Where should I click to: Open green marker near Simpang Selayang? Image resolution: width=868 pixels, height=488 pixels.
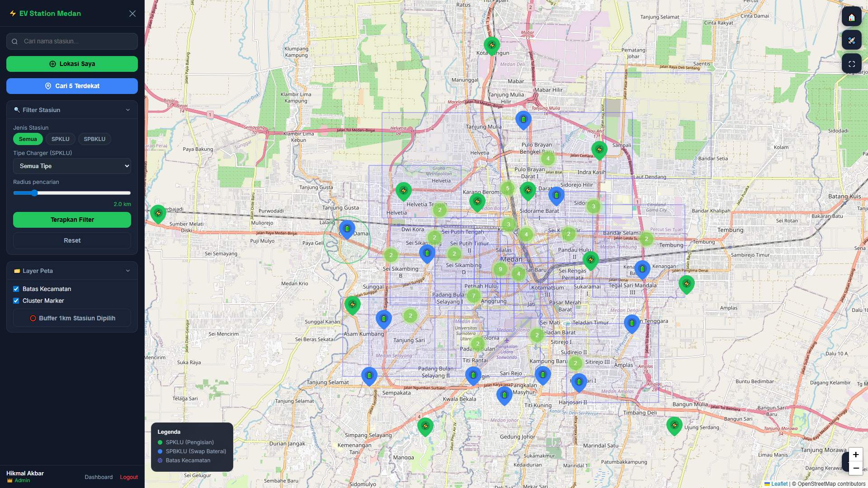click(x=425, y=427)
